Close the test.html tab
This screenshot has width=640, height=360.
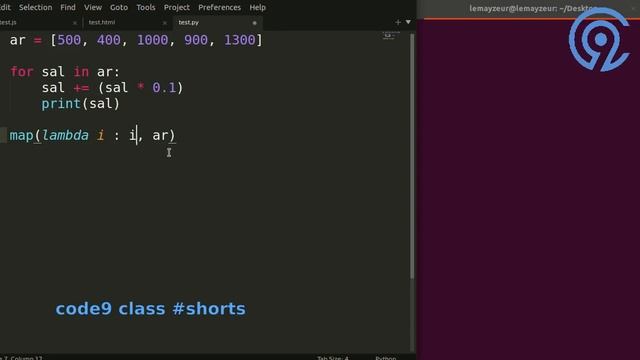point(164,23)
